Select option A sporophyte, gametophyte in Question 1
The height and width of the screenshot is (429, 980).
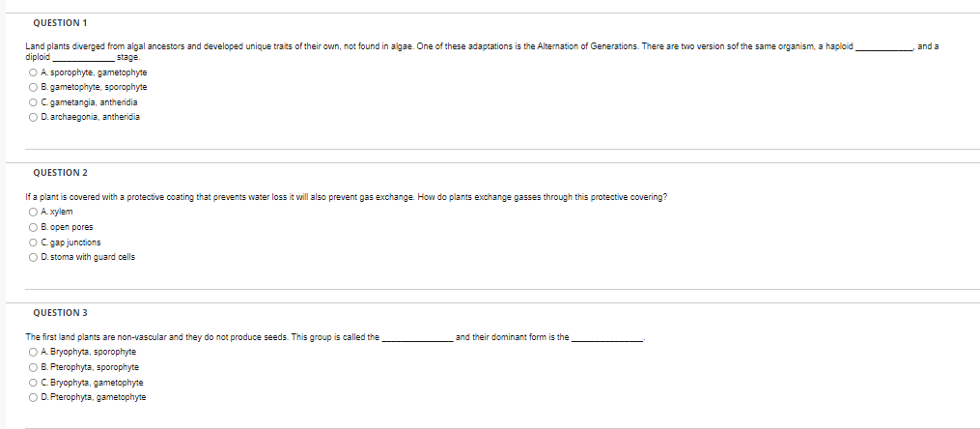pos(33,71)
